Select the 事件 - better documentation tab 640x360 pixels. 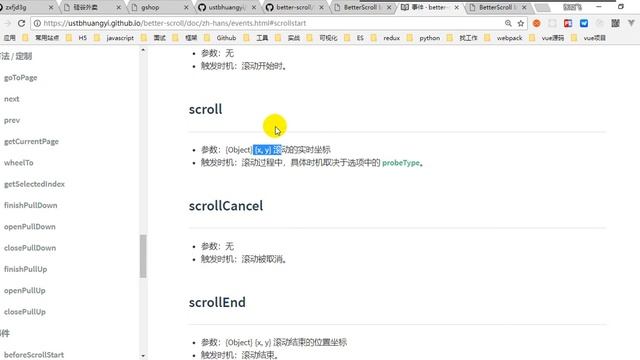429,7
